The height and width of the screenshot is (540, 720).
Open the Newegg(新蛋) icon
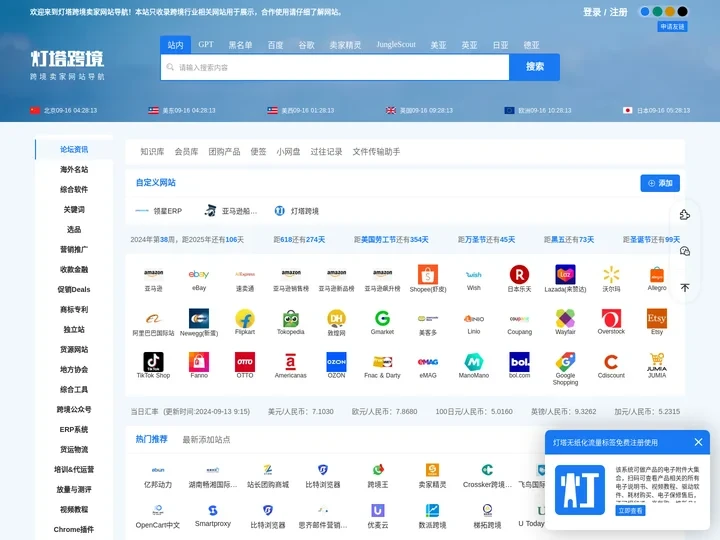[199, 318]
